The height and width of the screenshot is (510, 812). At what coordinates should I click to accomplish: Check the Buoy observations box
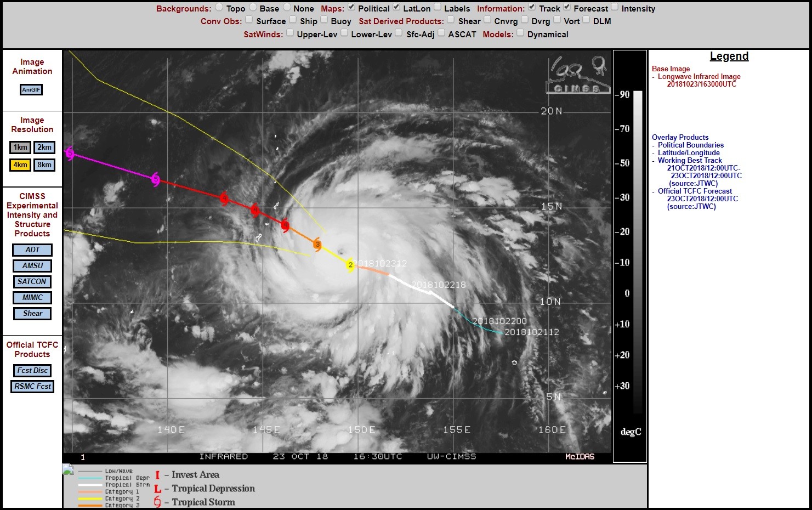(x=324, y=20)
